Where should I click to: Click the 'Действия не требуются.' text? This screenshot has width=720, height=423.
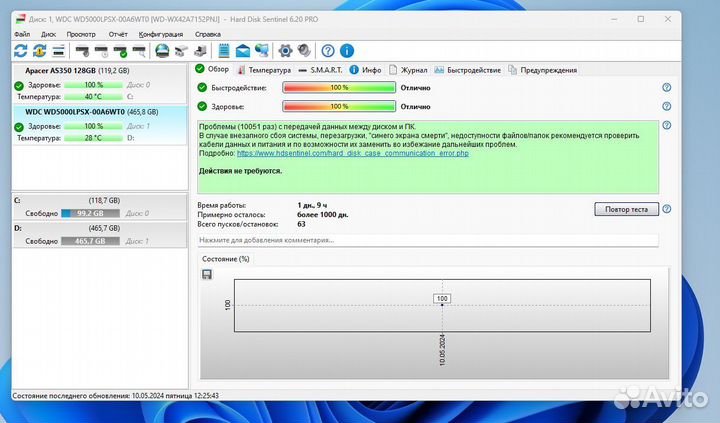241,171
